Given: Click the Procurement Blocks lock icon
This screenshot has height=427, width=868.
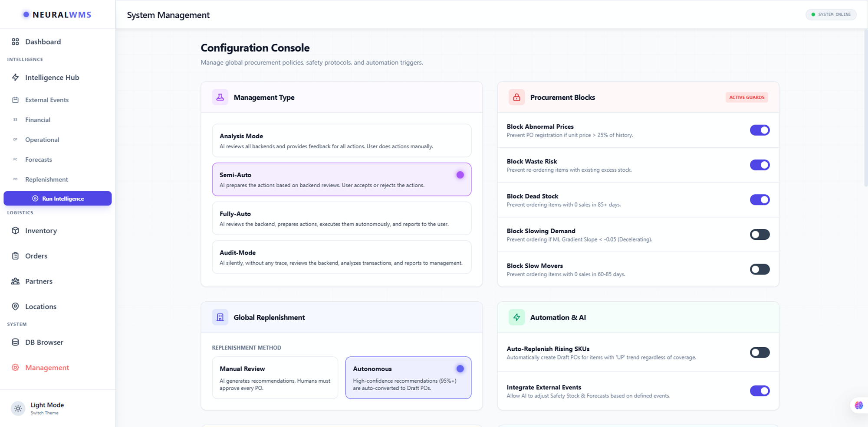Looking at the screenshot, I should coord(516,97).
